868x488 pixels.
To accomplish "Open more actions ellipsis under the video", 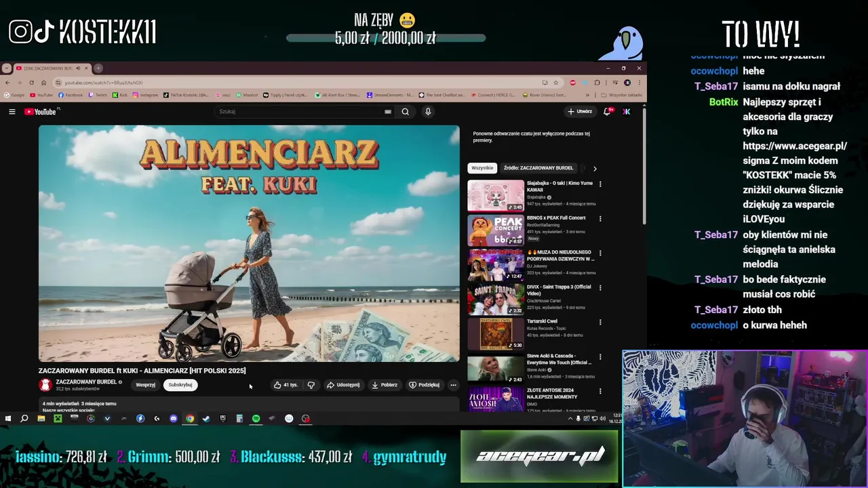I will point(453,385).
